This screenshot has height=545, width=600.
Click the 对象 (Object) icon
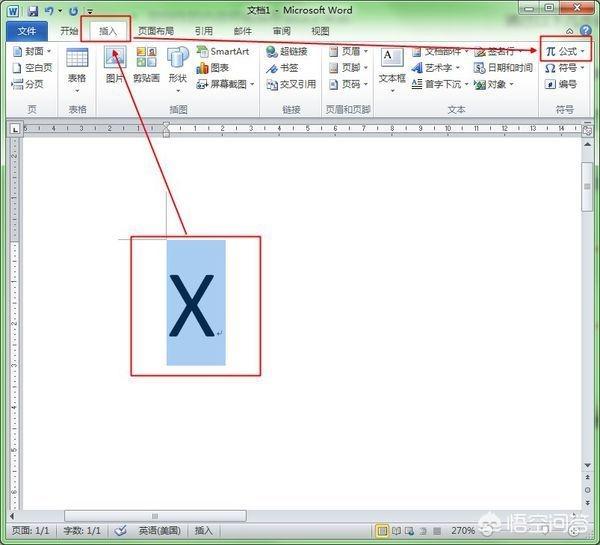(x=479, y=84)
